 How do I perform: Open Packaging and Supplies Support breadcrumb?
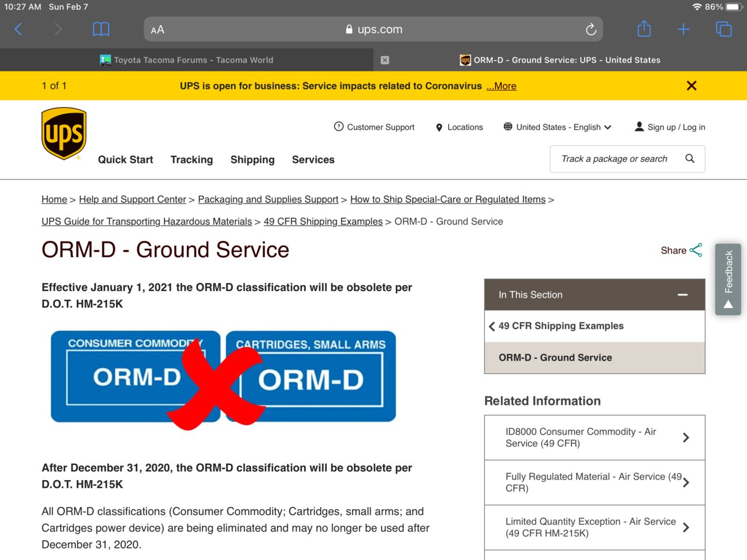[268, 199]
